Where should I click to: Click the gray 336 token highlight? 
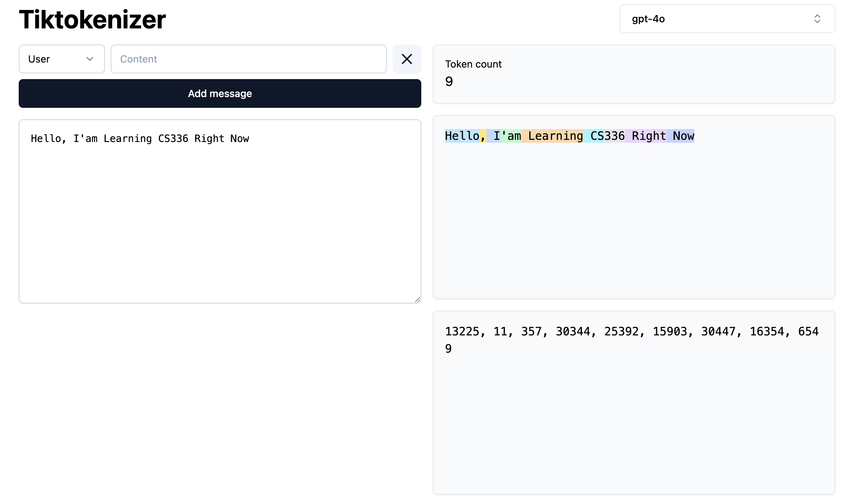pos(615,136)
